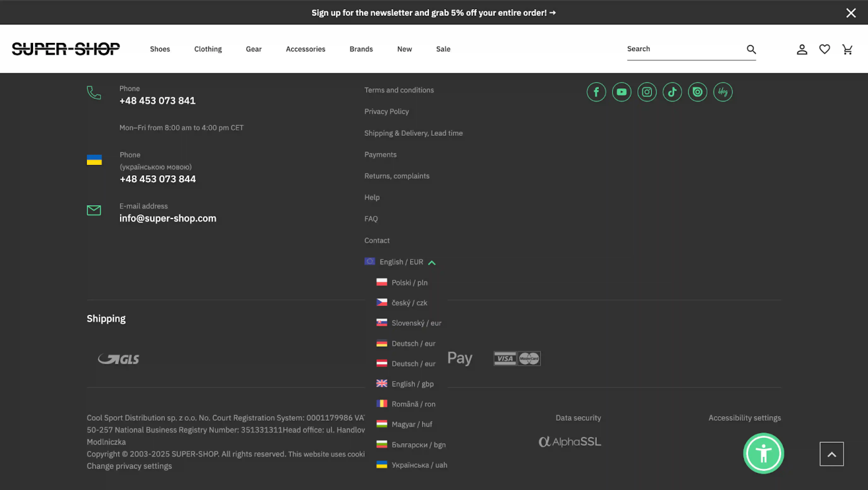Open the blog icon
This screenshot has width=868, height=490.
[x=723, y=92]
